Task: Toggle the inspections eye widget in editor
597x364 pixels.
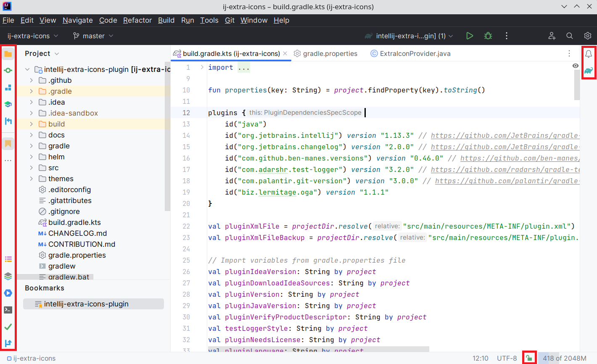Action: tap(576, 66)
